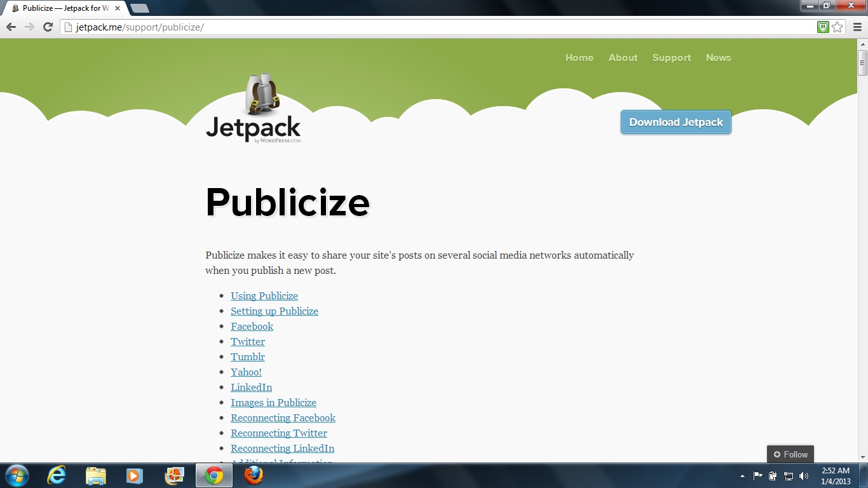The image size is (868, 488).
Task: Click the green extension icon in address bar
Action: coord(823,27)
